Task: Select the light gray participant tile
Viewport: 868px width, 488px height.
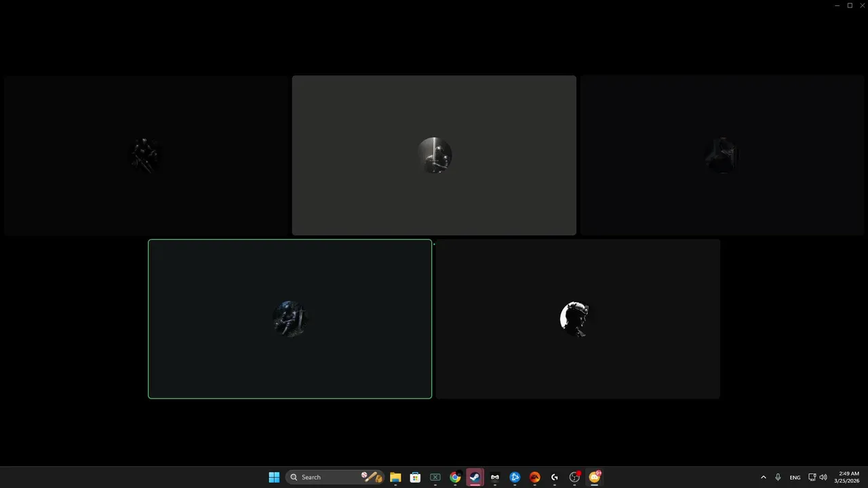Action: pos(434,155)
